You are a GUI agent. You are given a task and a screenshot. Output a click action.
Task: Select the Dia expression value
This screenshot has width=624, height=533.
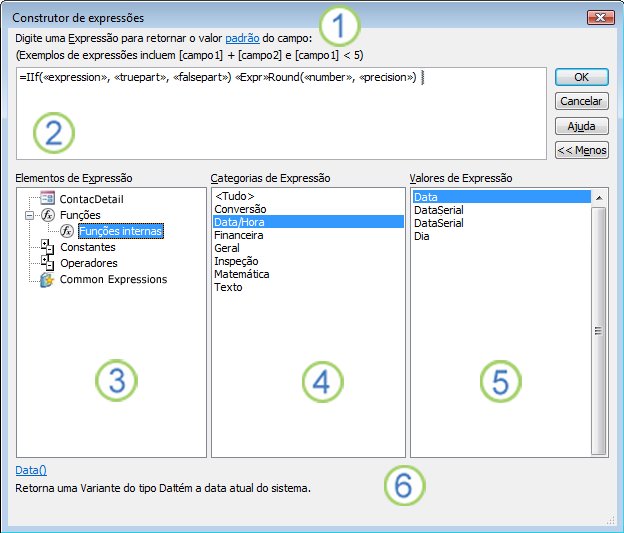pos(501,236)
